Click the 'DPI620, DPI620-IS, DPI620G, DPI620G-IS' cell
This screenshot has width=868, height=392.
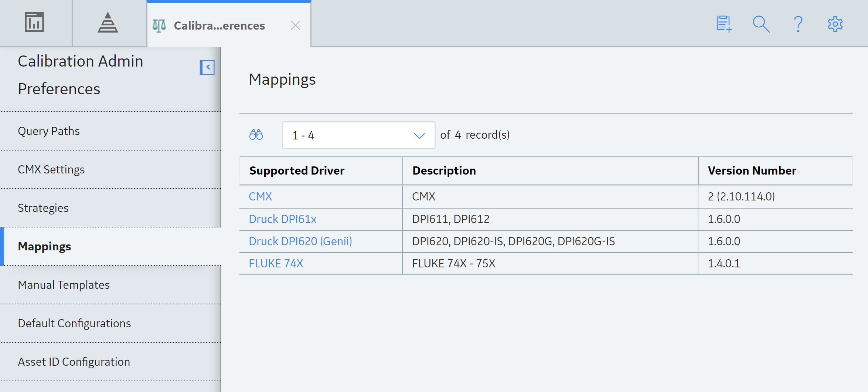[550, 241]
